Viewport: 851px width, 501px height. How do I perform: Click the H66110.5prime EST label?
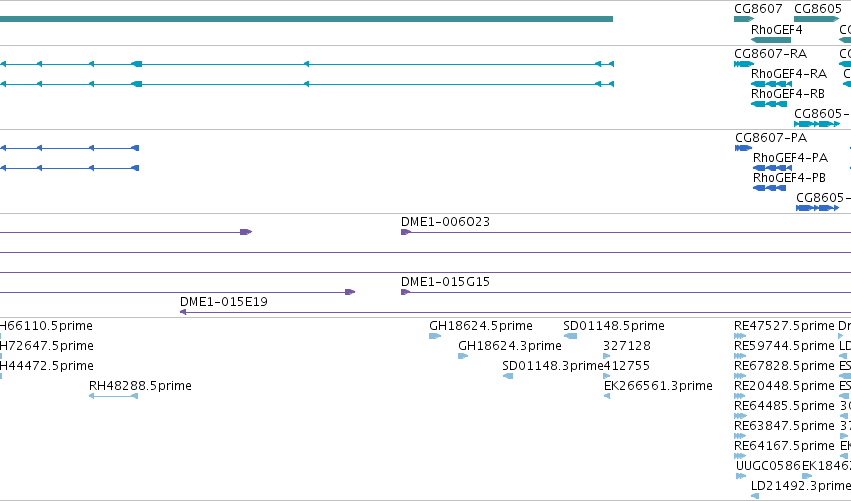tap(46, 326)
